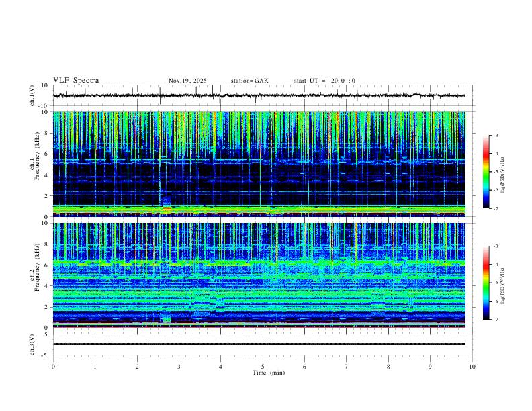Click the "-4" label on ch.2 color bar

click(x=495, y=265)
